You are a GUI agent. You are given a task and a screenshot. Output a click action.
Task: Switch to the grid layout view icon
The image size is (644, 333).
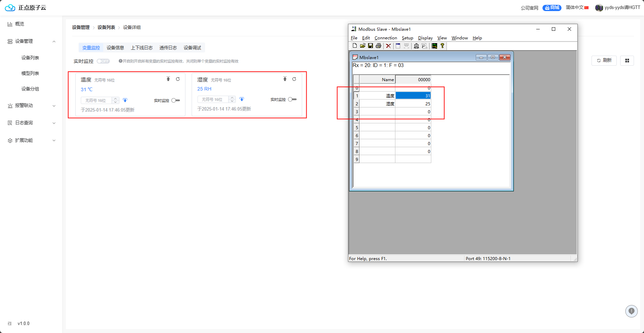(627, 61)
